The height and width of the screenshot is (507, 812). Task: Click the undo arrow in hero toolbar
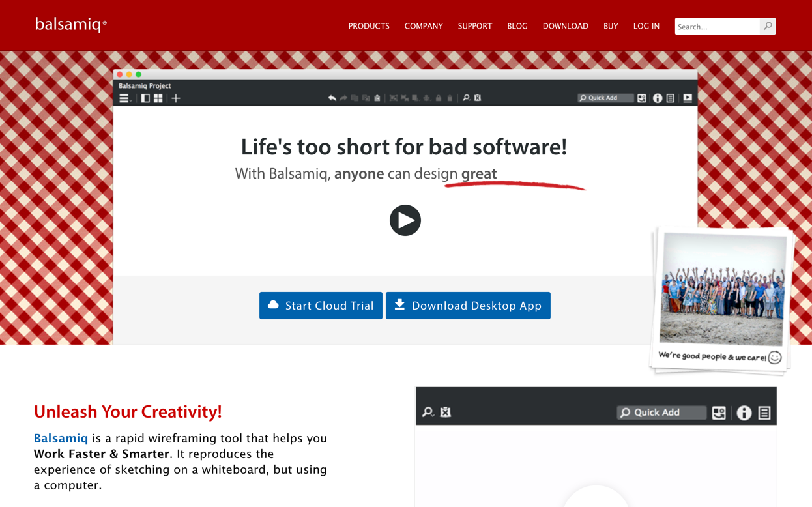332,98
